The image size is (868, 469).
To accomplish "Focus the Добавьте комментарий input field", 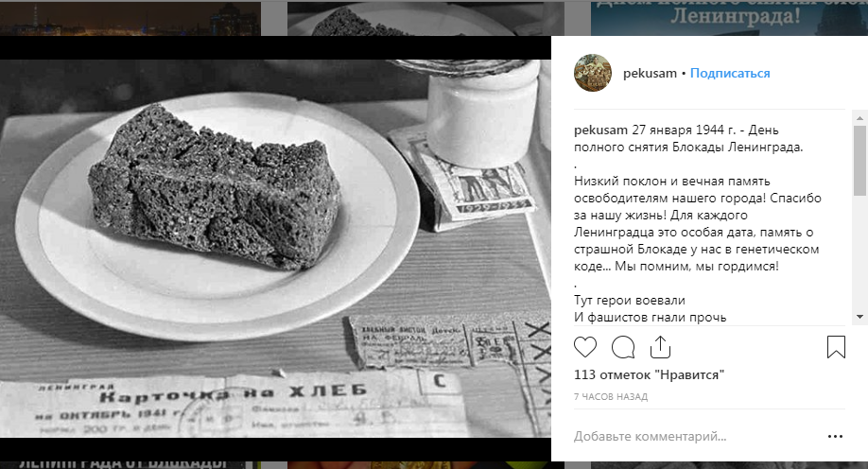I will pos(698,436).
